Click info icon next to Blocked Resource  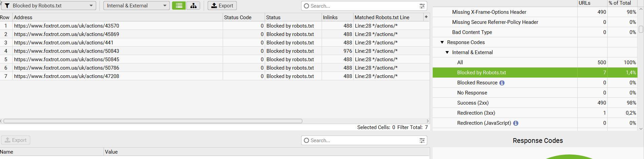[x=502, y=83]
